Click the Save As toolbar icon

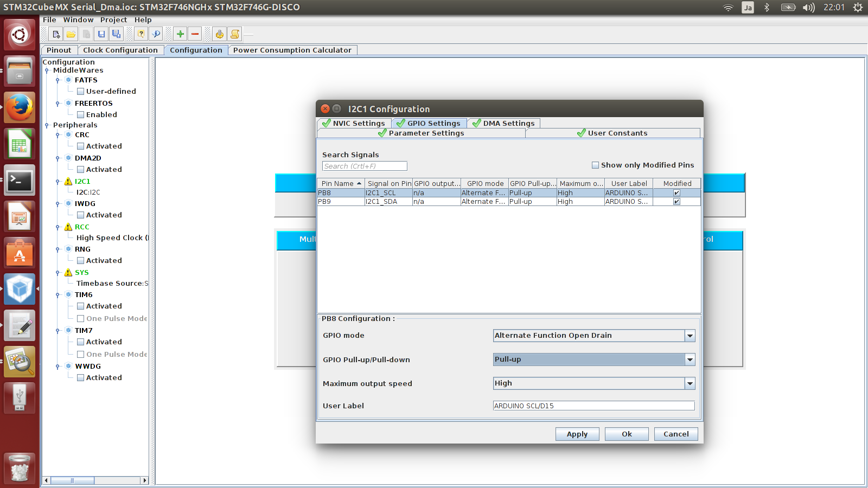tap(116, 34)
